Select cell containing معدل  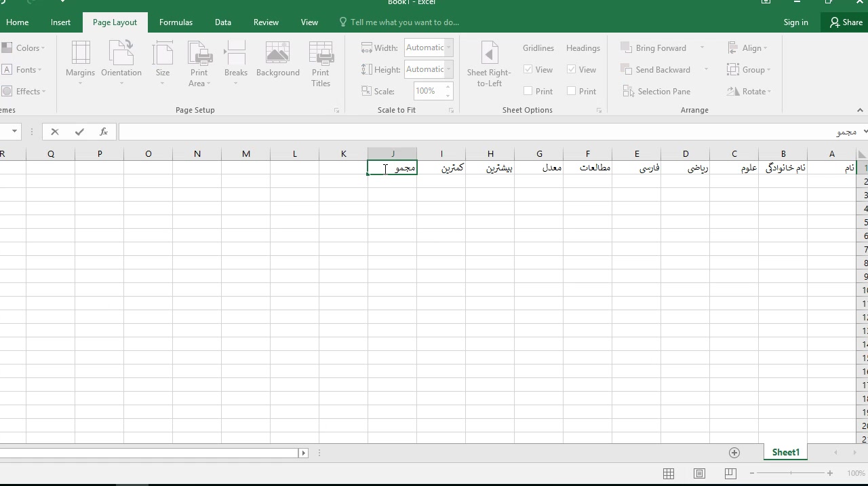click(x=539, y=168)
